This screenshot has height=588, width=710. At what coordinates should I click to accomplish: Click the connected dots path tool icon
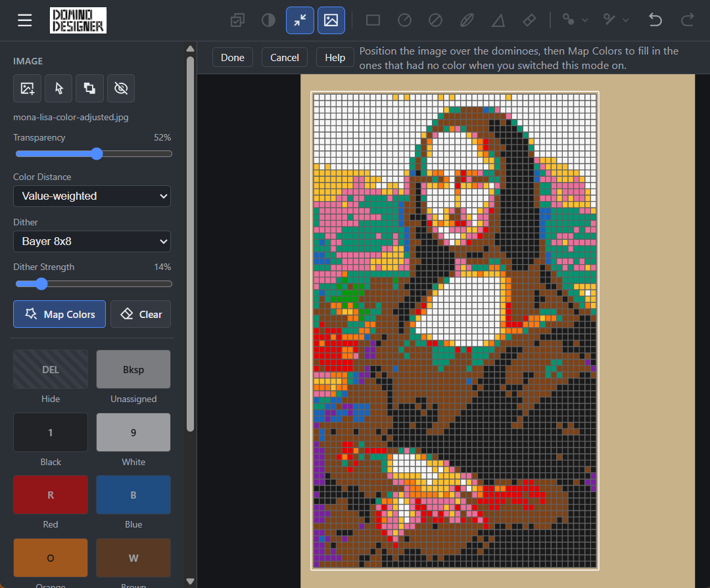[568, 20]
